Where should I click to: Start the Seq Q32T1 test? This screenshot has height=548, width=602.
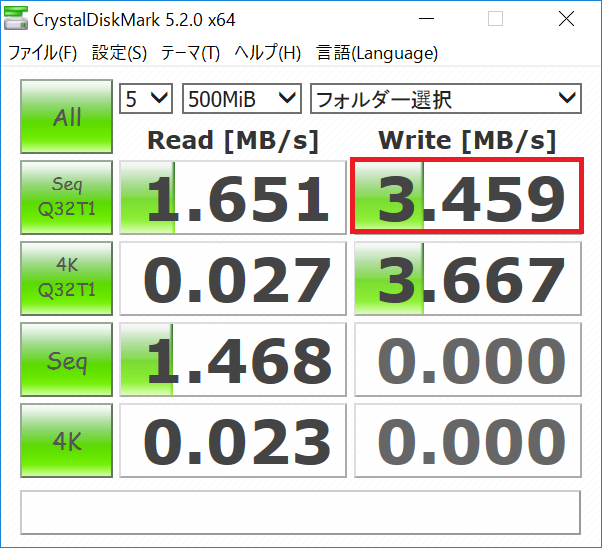(66, 197)
